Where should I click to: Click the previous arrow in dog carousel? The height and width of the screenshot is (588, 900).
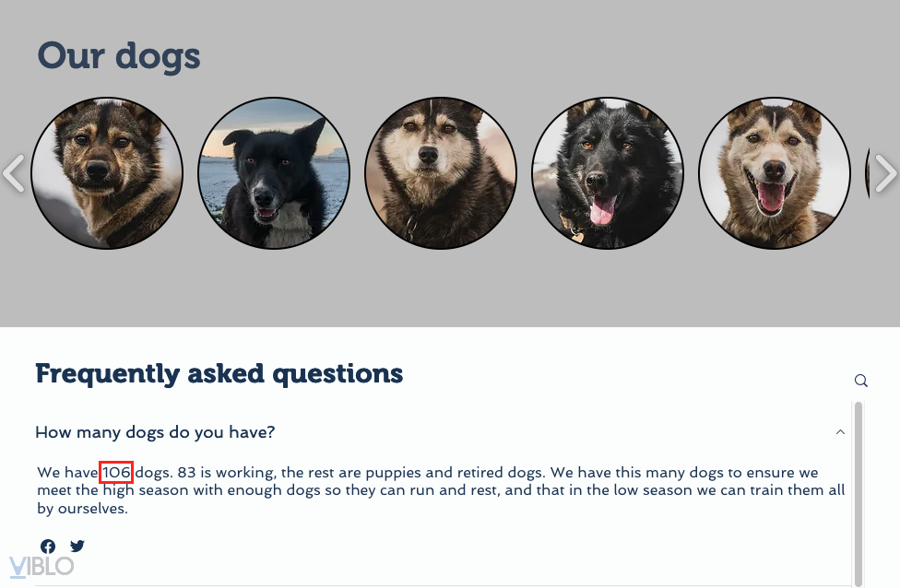pos(14,173)
